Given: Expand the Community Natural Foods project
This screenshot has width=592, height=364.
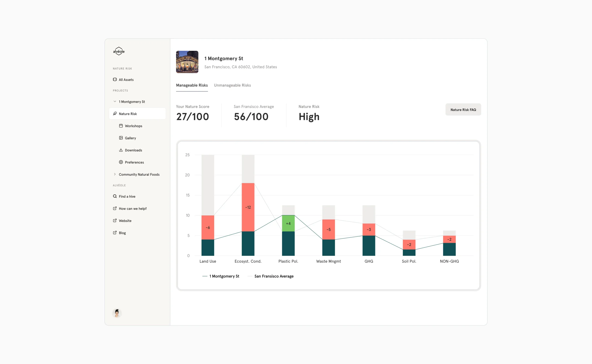Looking at the screenshot, I should (115, 174).
